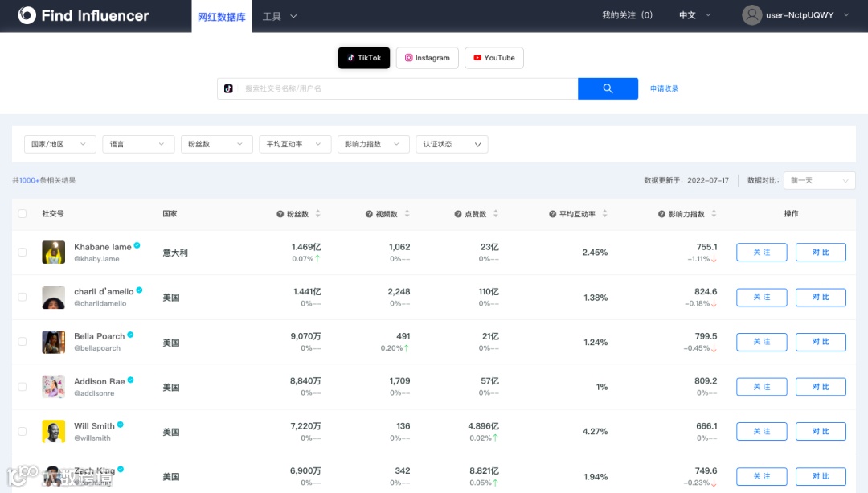The image size is (868, 493).
Task: Click 意大利 country cell
Action: pyautogui.click(x=175, y=253)
